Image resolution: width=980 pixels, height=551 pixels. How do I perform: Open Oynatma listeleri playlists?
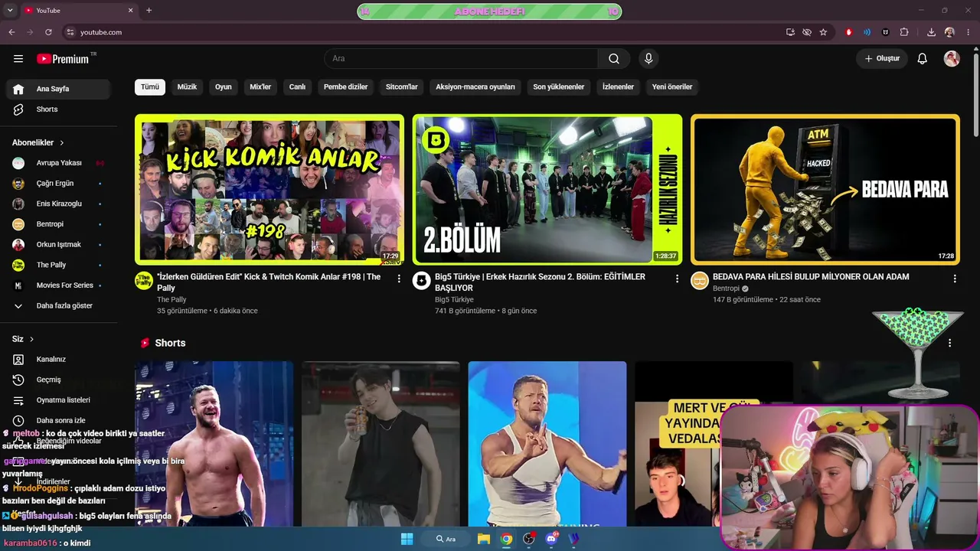point(58,400)
